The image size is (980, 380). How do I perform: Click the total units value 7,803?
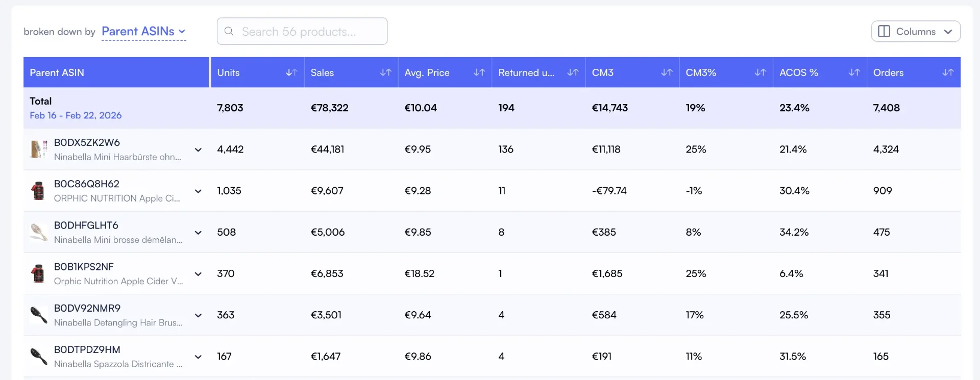pyautogui.click(x=230, y=108)
